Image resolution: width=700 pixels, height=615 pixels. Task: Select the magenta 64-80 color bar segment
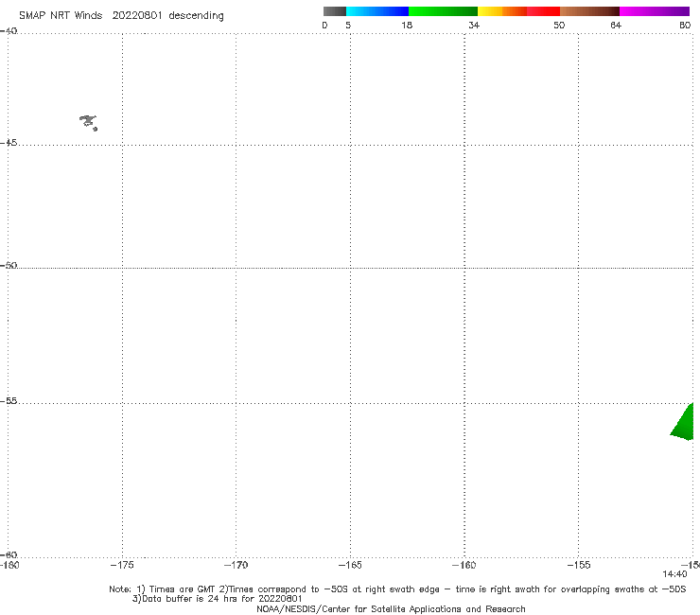pyautogui.click(x=655, y=11)
